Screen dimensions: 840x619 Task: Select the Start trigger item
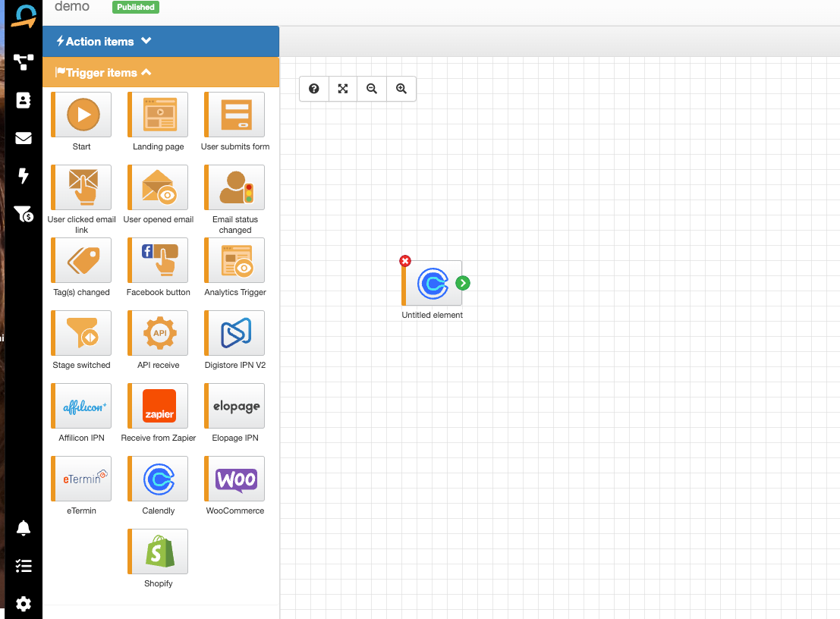[82, 115]
